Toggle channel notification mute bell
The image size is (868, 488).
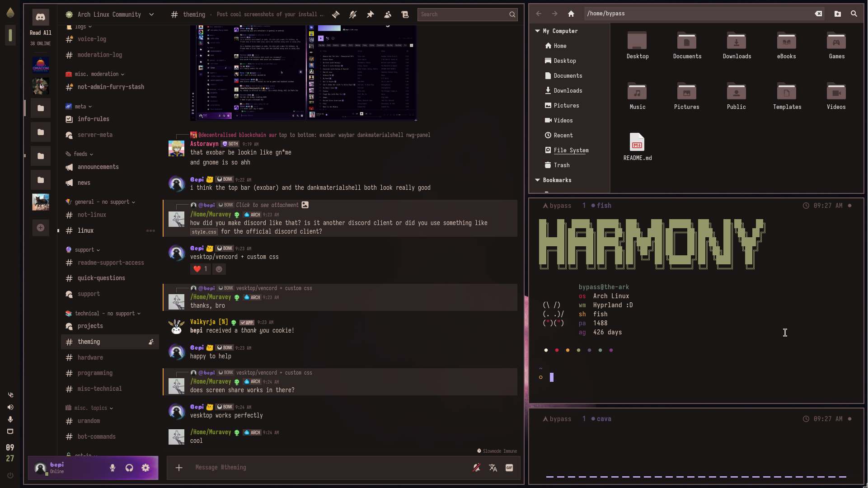coord(353,14)
